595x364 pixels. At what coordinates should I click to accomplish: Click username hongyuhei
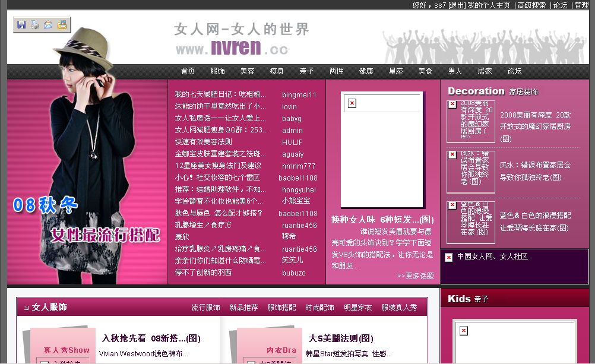click(299, 190)
